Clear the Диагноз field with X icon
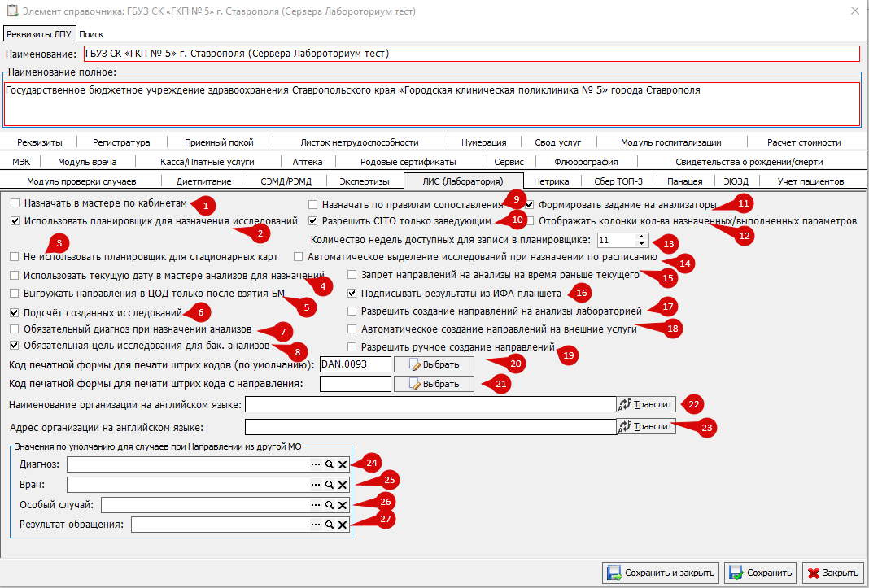The width and height of the screenshot is (869, 588). [x=343, y=465]
